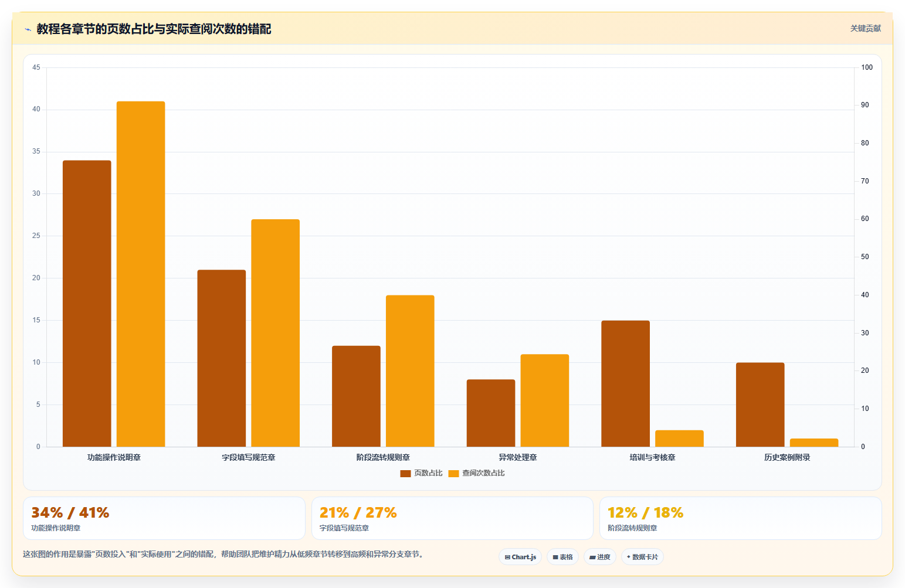Click the x-axis label 异常处理章
The height and width of the screenshot is (588, 905).
point(518,457)
